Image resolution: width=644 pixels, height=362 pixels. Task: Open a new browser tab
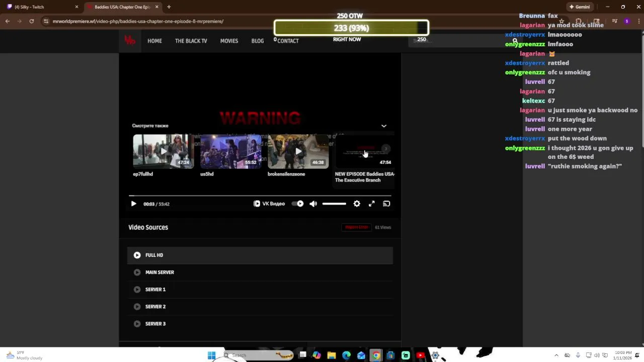coord(169,7)
